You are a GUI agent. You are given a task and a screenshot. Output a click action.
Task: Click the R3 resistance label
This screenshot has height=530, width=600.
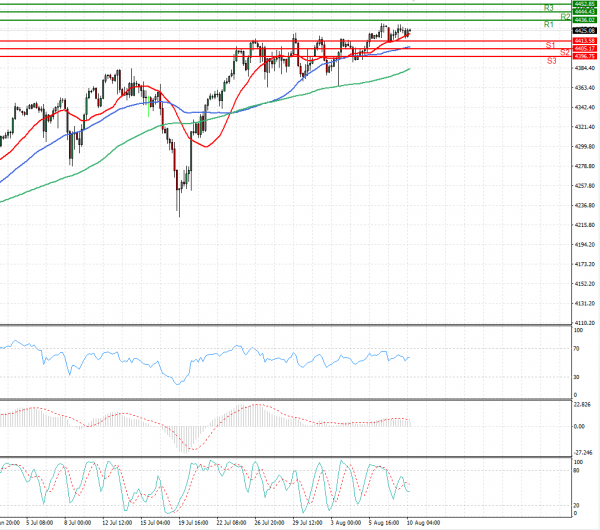[x=549, y=8]
